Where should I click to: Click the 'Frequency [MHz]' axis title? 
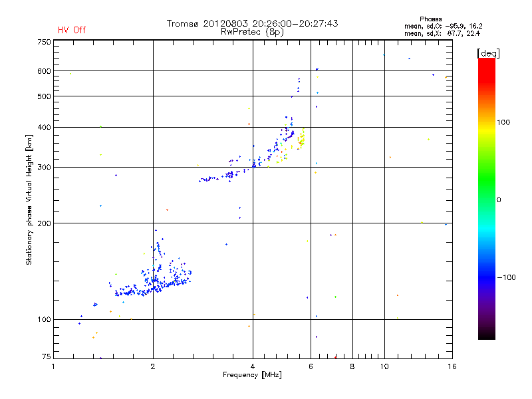(252, 375)
